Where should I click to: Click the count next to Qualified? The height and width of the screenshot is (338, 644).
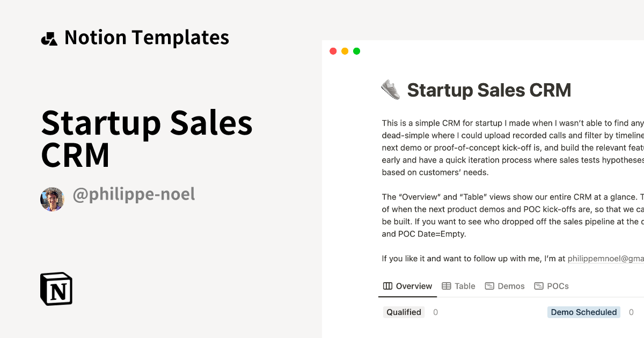tap(435, 312)
